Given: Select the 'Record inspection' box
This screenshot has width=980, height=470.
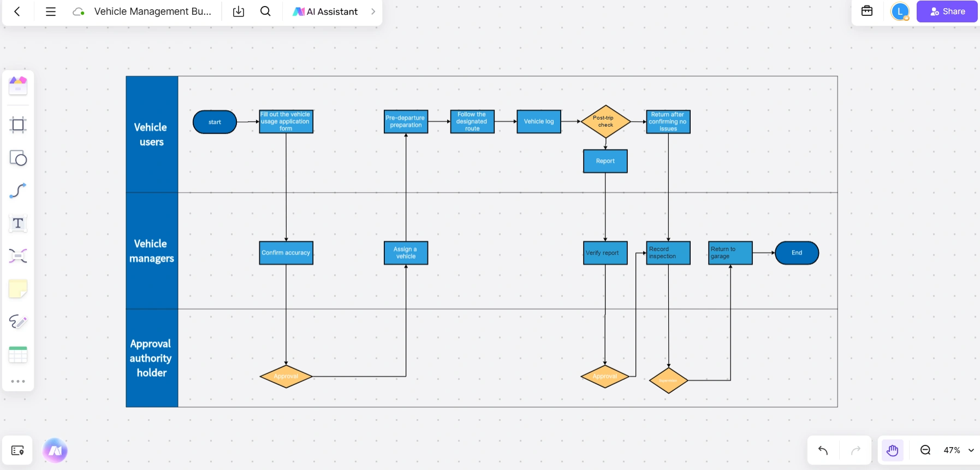Looking at the screenshot, I should [x=668, y=253].
